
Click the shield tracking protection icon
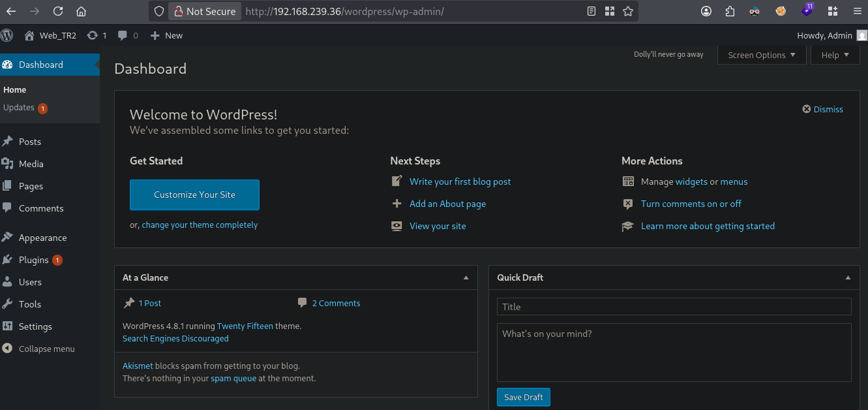click(159, 11)
